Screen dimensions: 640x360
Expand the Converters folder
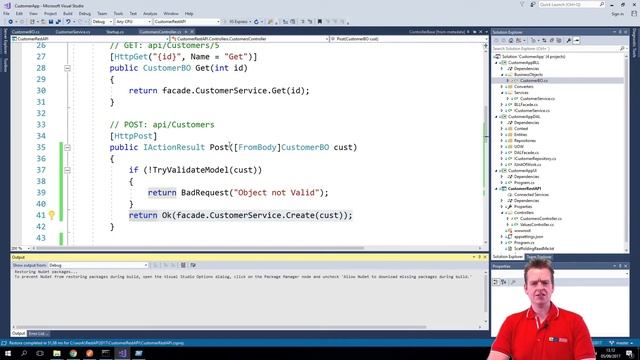click(502, 87)
